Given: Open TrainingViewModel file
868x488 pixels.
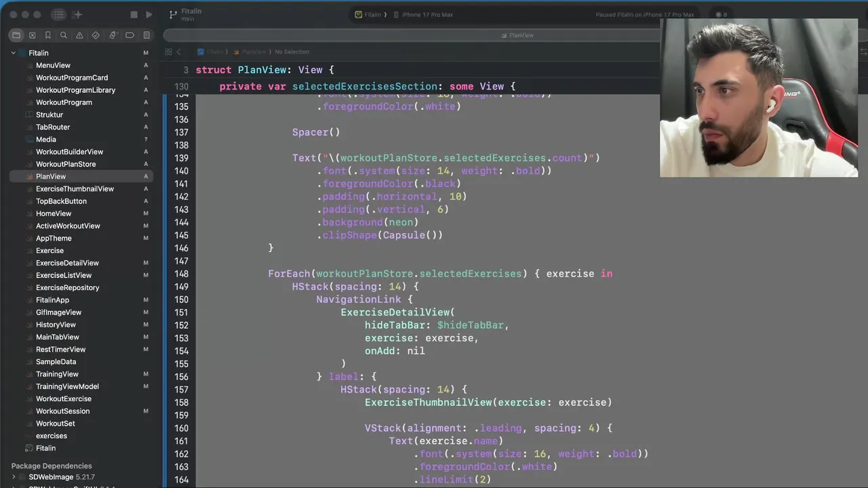Looking at the screenshot, I should [67, 386].
